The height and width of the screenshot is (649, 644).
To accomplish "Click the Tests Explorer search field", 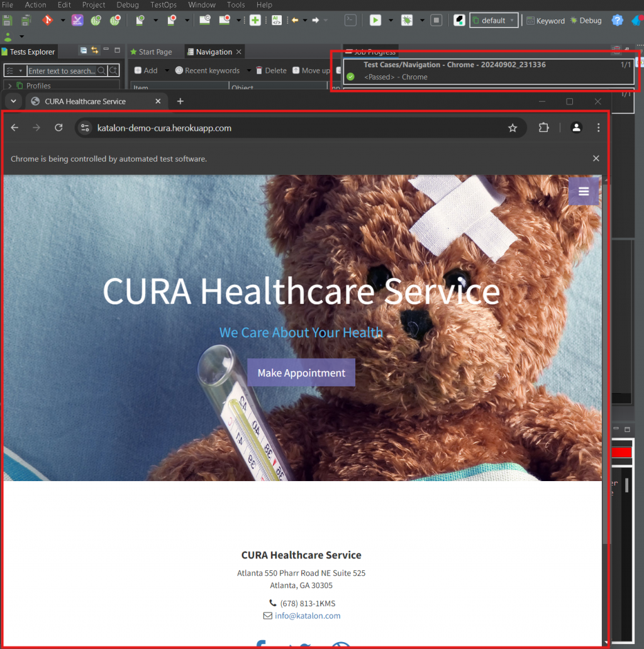I will [x=62, y=71].
